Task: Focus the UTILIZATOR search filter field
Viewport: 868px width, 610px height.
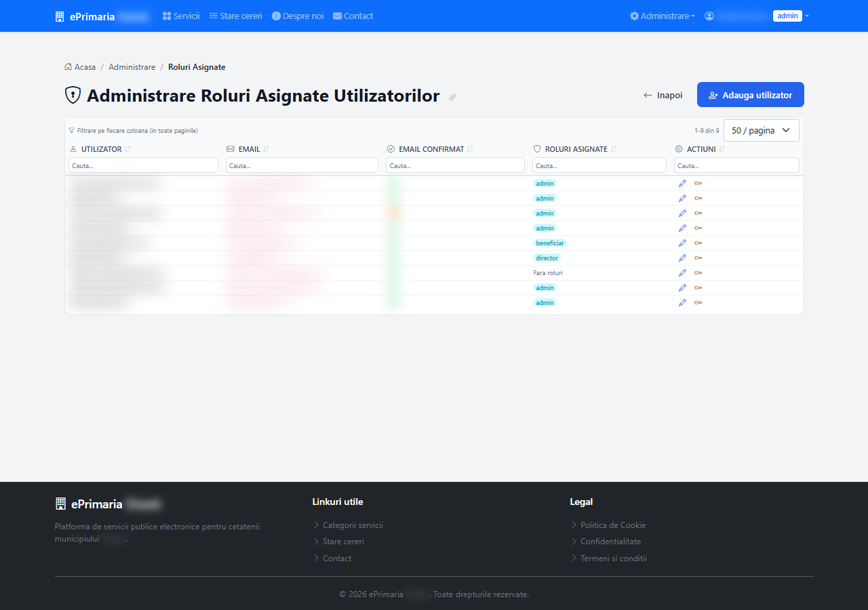Action: click(x=143, y=165)
